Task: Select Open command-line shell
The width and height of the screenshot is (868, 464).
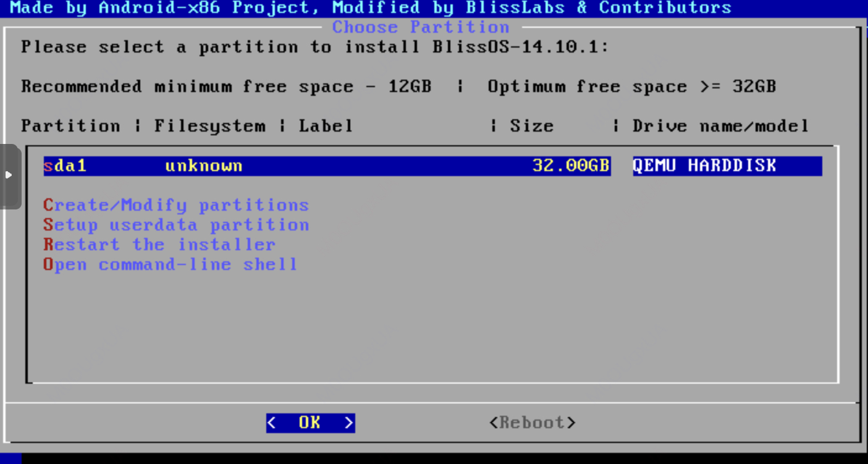Action: pos(171,264)
